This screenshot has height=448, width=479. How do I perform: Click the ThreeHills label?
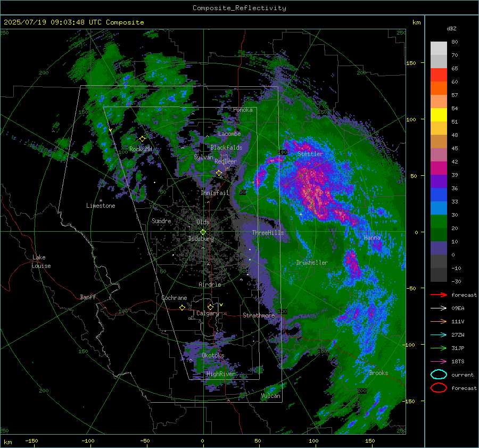(268, 233)
